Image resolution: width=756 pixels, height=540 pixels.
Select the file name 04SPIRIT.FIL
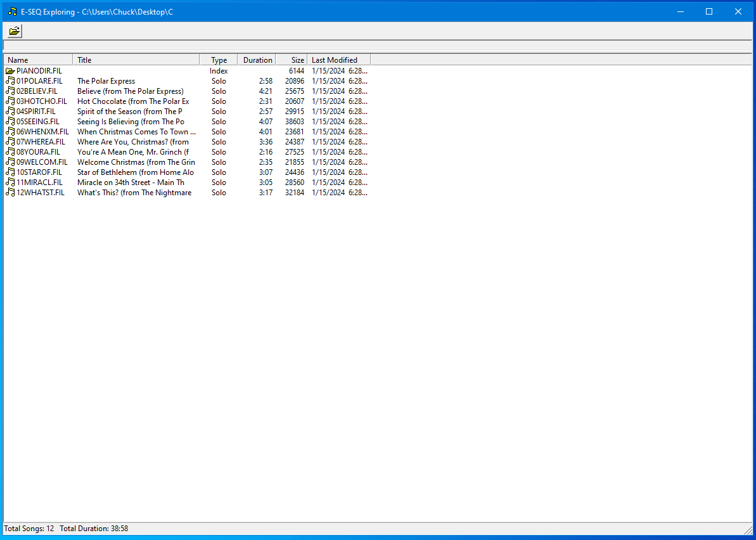(36, 112)
